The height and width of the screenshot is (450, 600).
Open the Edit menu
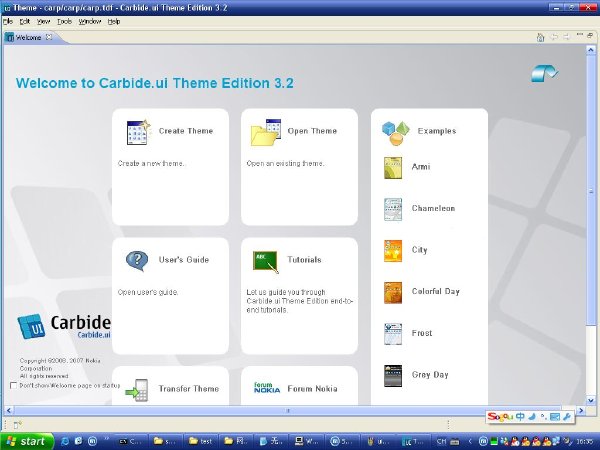(24, 21)
